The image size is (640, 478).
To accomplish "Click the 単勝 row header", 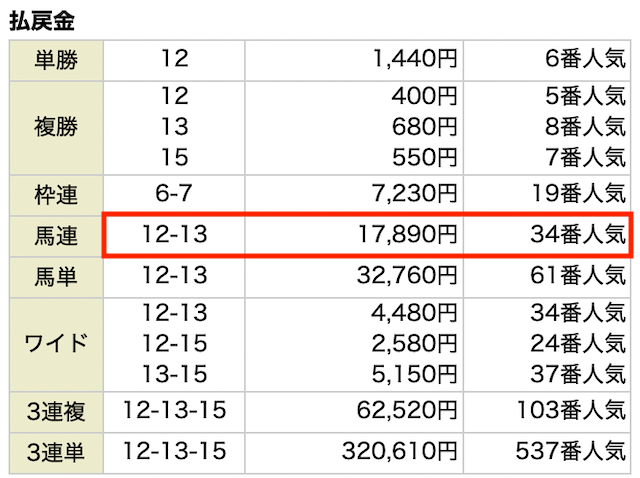I will 55,60.
